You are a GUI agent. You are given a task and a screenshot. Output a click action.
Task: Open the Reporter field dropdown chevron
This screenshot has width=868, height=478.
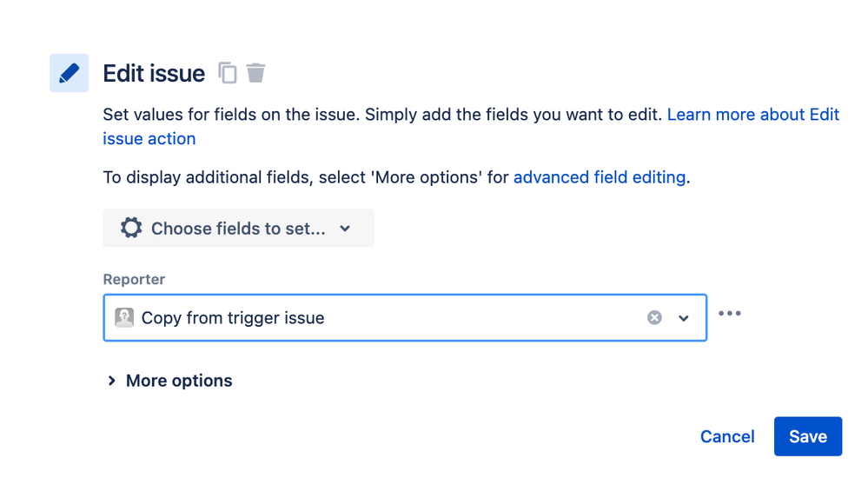[684, 318]
